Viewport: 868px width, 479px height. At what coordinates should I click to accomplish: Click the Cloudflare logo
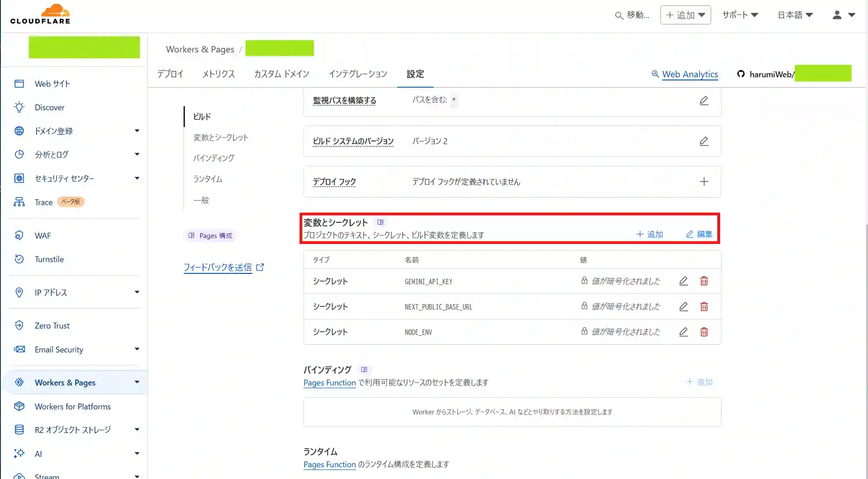[40, 14]
